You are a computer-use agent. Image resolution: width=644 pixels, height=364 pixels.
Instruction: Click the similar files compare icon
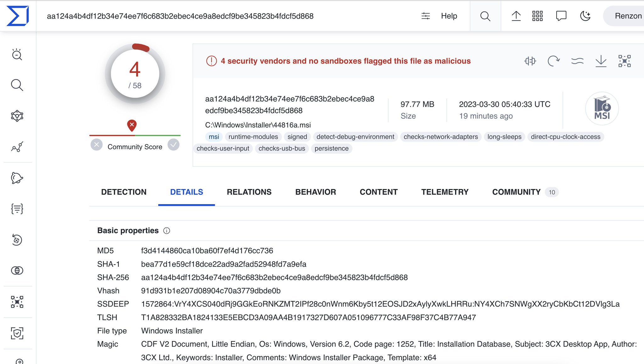[530, 61]
